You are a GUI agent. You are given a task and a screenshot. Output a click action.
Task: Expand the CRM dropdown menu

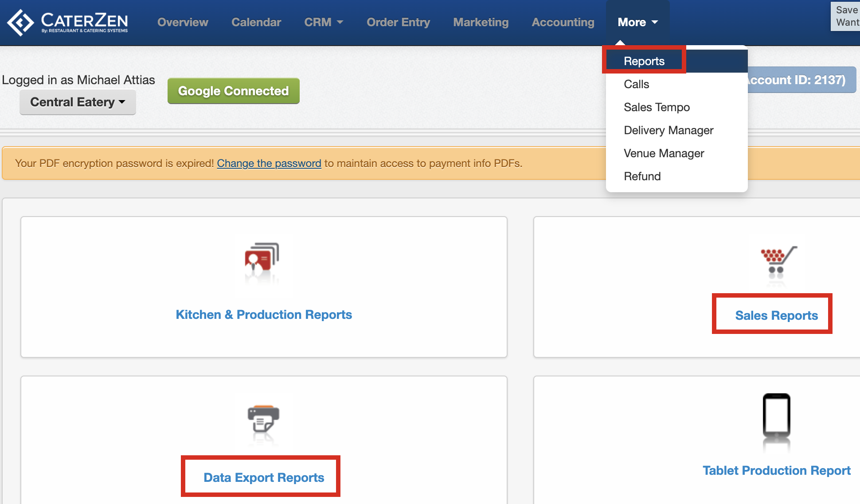point(324,22)
